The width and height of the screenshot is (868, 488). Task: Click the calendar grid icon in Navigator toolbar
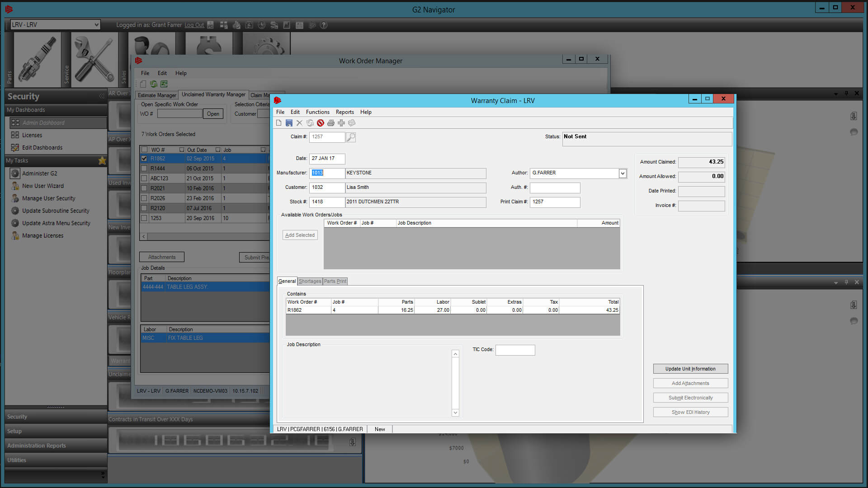coord(299,25)
